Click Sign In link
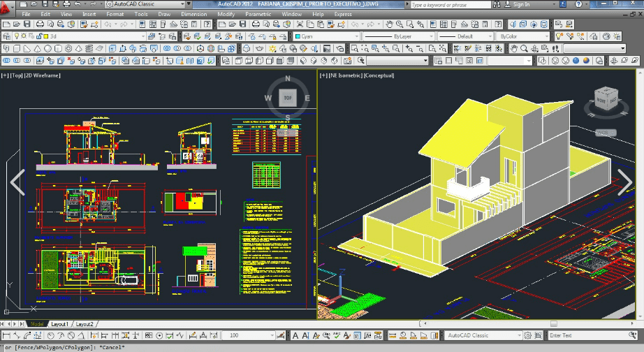The image size is (644, 352). coord(521,4)
